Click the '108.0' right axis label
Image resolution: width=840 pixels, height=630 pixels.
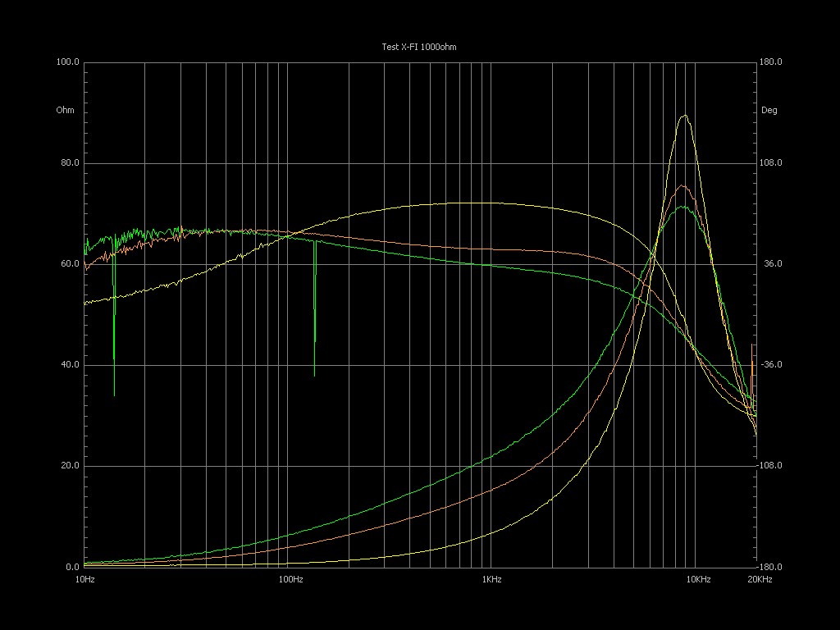click(x=771, y=163)
